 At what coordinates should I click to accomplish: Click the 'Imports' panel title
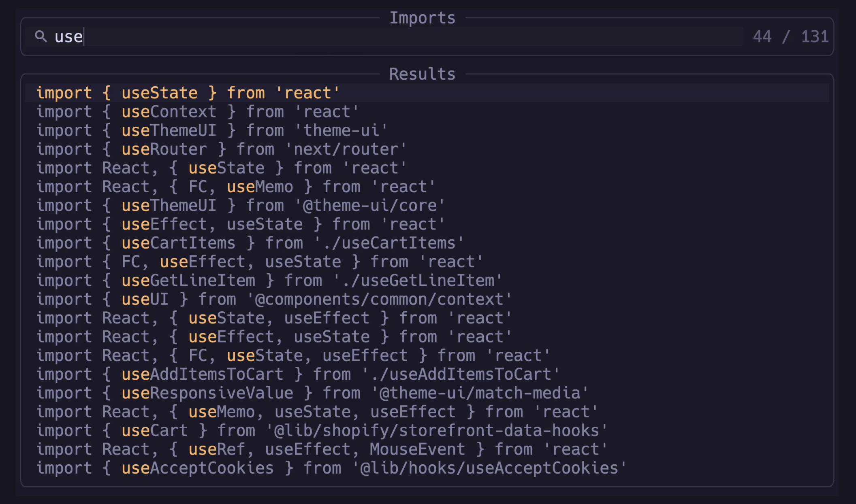tap(422, 18)
